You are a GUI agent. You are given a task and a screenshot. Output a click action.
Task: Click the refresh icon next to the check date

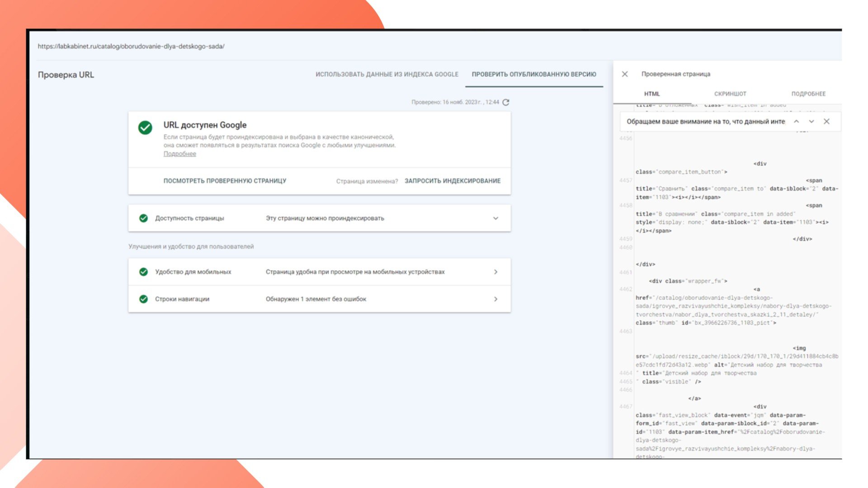[506, 103]
